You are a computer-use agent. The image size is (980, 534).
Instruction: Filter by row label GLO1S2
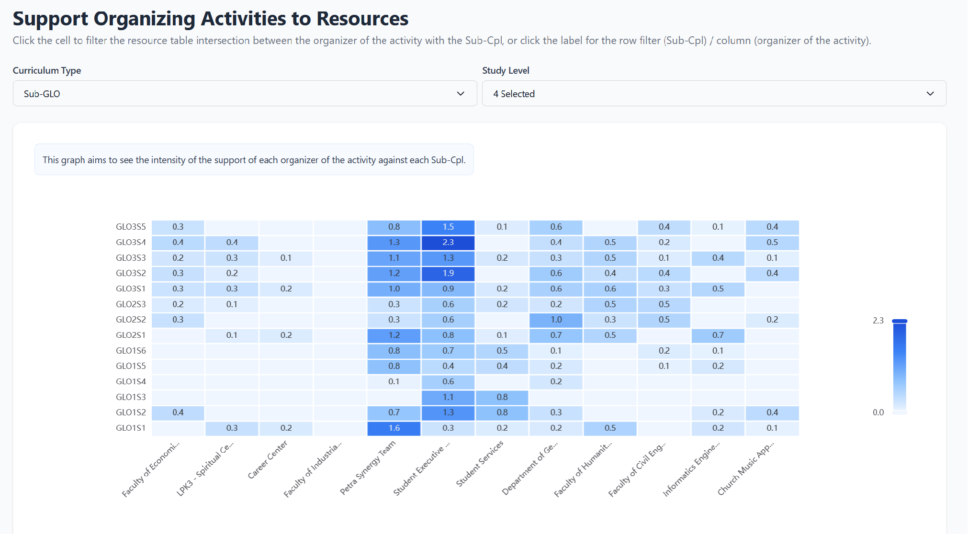pos(131,412)
